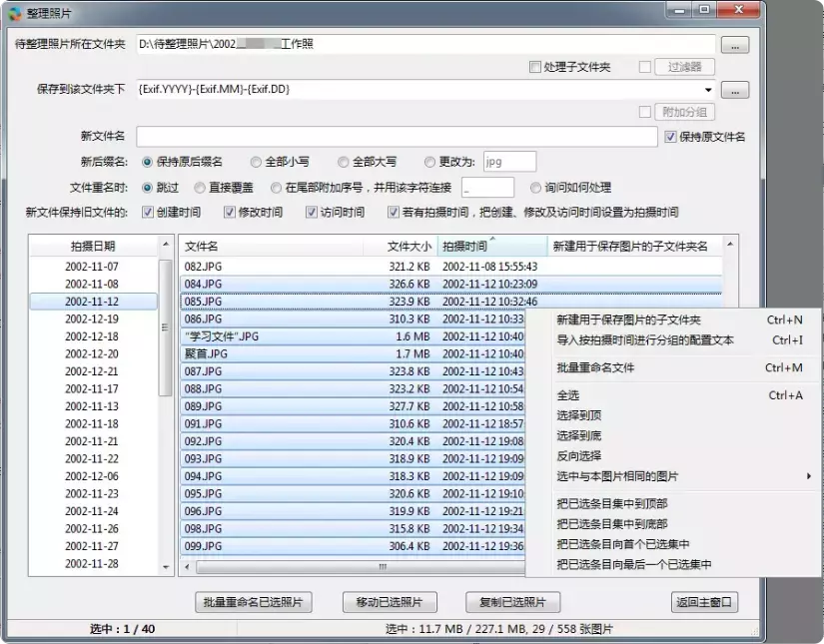Click the "..." icon beside the save folder pattern
Image resolution: width=824 pixels, height=644 pixels.
(x=735, y=88)
